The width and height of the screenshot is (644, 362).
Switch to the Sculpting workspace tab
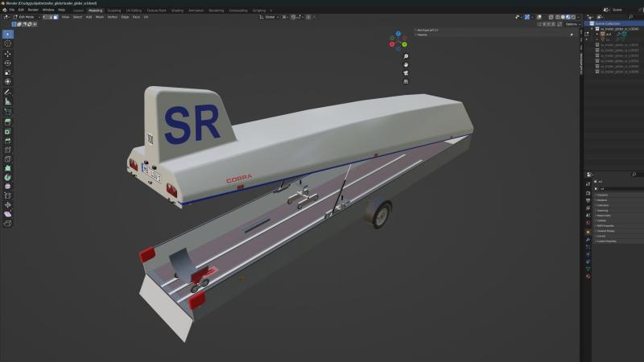pos(114,10)
